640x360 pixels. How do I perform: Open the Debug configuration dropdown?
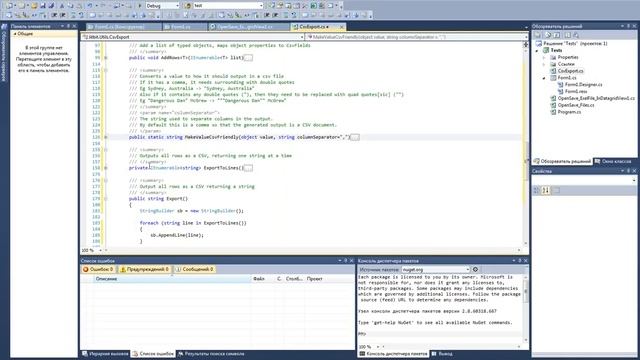tap(177, 6)
